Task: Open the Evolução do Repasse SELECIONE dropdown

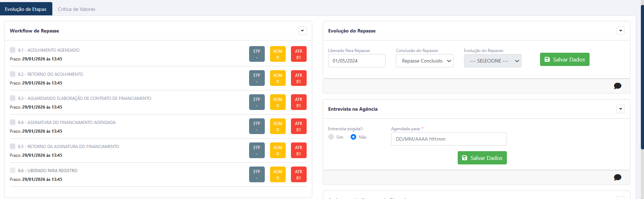Action: (493, 61)
